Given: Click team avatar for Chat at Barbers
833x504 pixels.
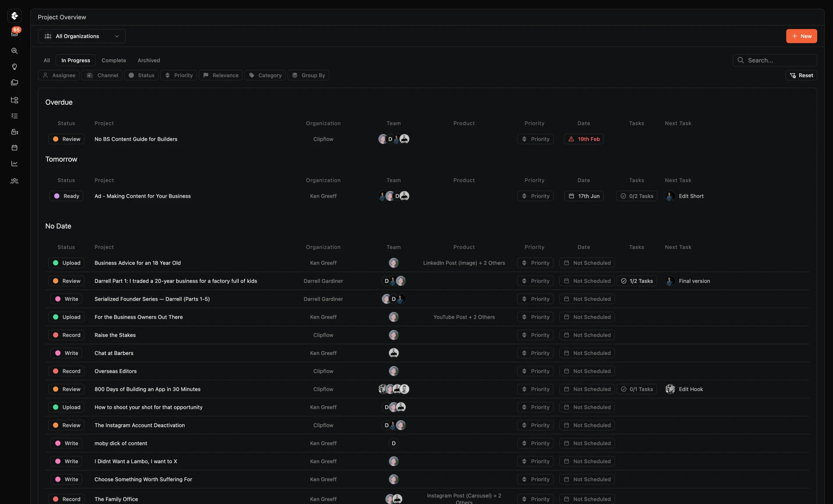Looking at the screenshot, I should coord(394,353).
